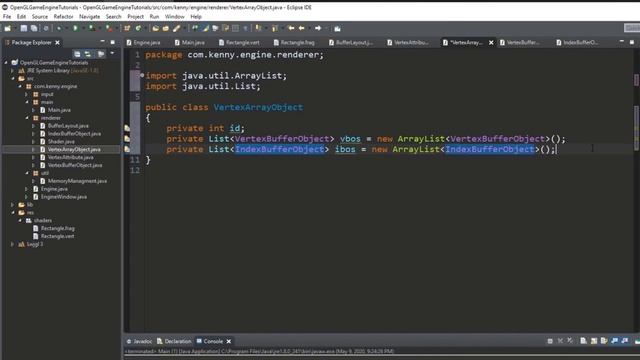Viewport: 640px width, 360px height.
Task: Collapse All in Package Explorer toolbar
Action: pos(77,54)
